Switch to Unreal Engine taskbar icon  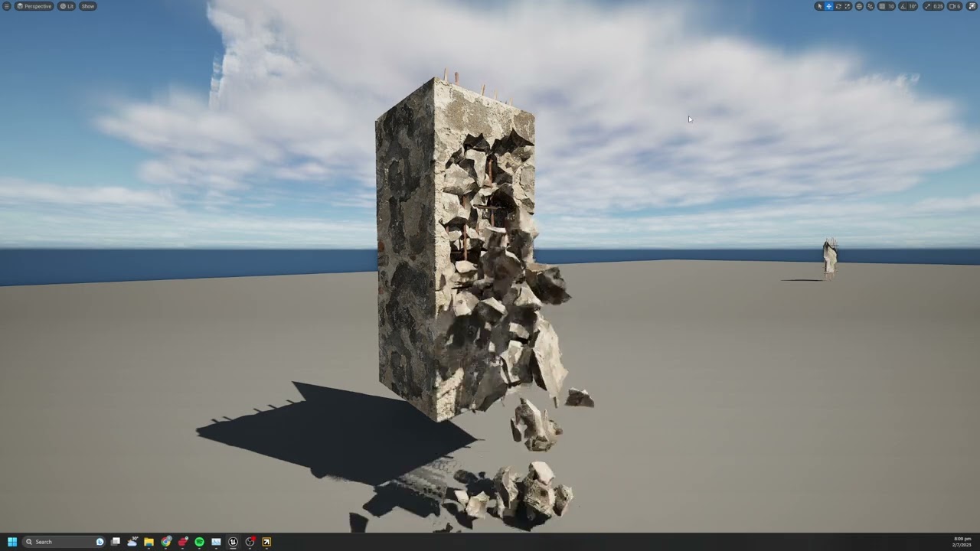[x=233, y=542]
